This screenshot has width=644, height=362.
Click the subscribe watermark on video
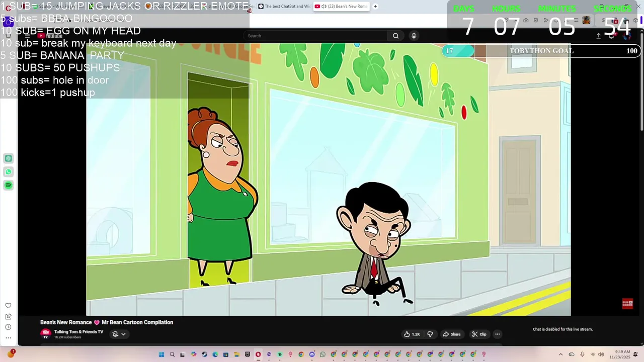click(x=627, y=304)
